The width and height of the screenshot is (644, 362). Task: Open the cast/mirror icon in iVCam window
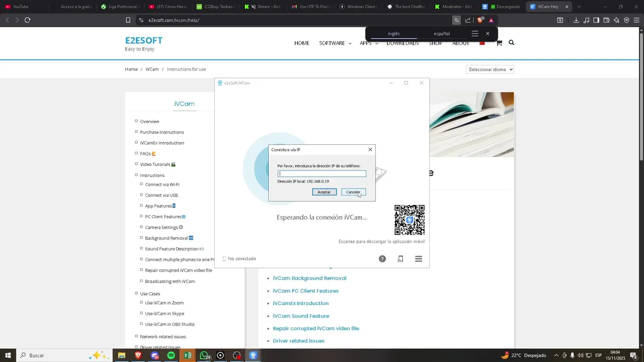tap(400, 259)
